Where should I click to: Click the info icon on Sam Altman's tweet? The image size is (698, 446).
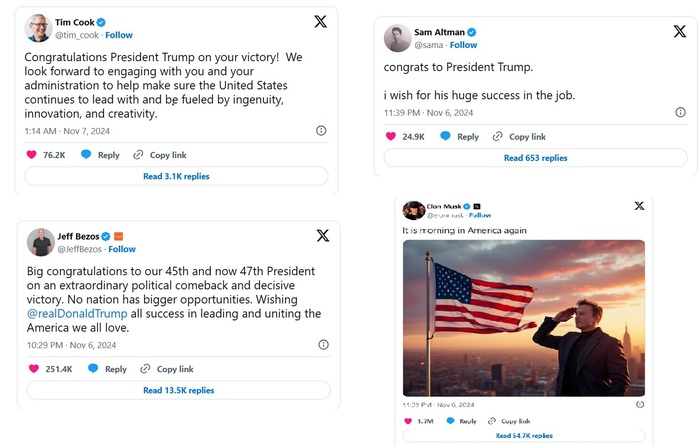tap(680, 112)
